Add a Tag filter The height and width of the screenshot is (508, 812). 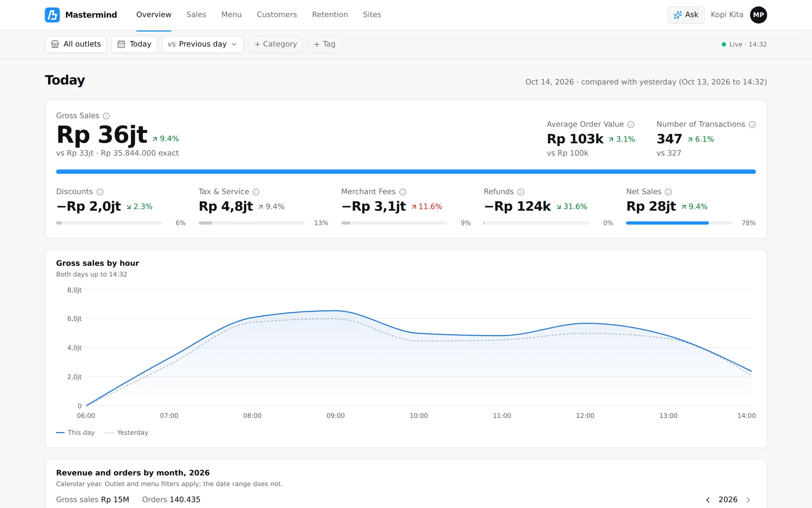coord(324,44)
